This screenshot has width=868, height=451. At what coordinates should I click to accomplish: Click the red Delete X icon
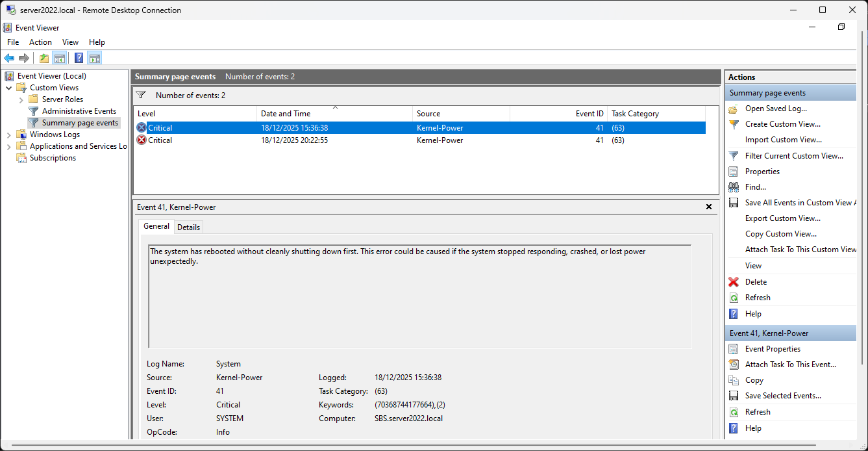click(x=733, y=282)
